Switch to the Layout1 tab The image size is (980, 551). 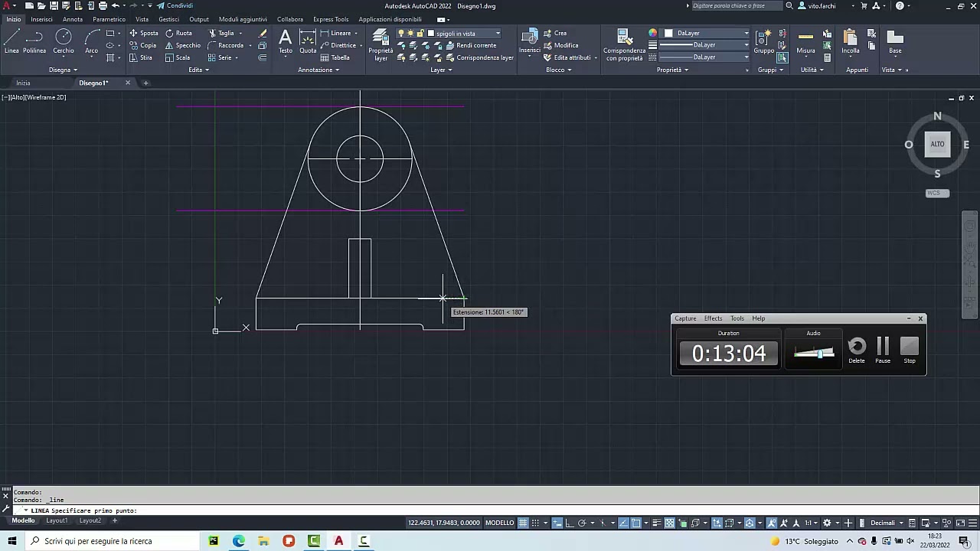click(x=57, y=520)
